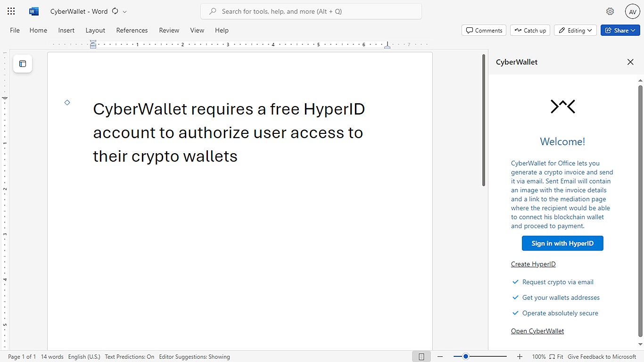Click the zoom in plus button
This screenshot has height=362, width=644.
point(520,357)
